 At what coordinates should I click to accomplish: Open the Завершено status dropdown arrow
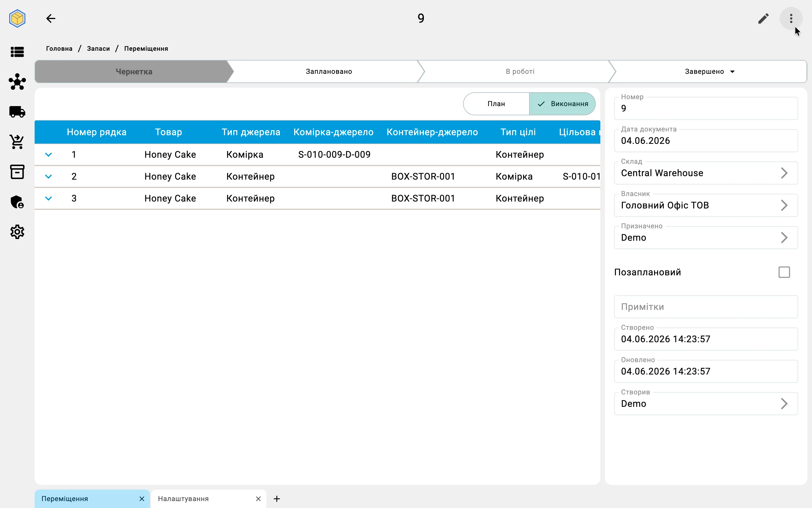pyautogui.click(x=732, y=72)
